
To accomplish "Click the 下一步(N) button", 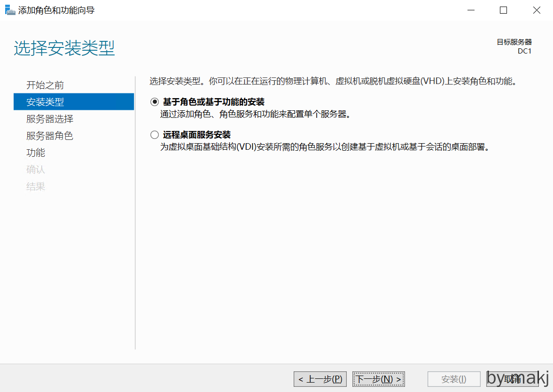I will click(378, 379).
